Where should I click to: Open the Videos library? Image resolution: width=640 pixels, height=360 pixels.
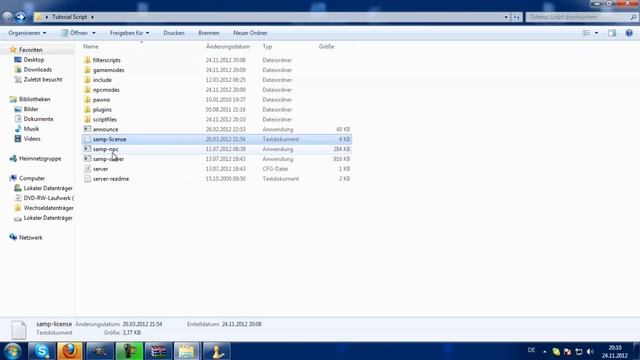click(32, 139)
